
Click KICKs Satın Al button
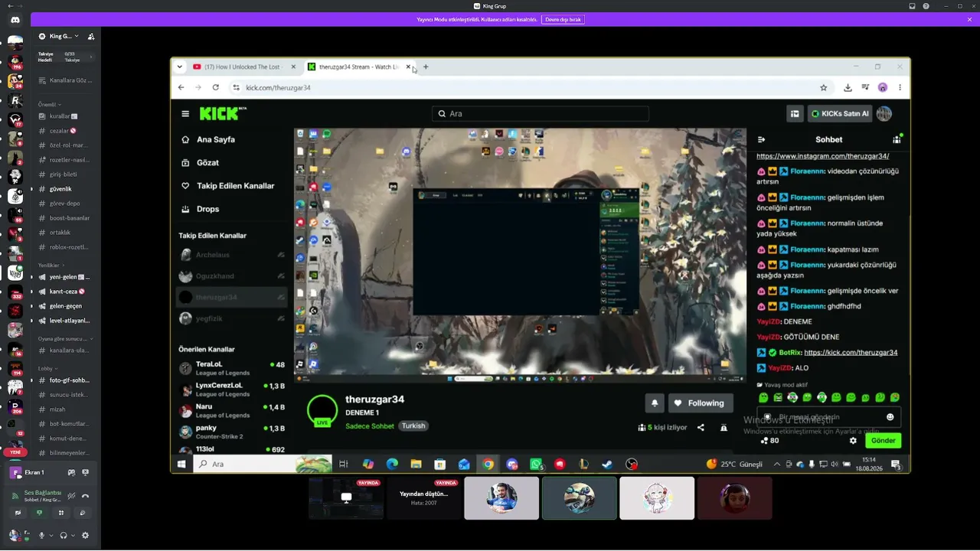pyautogui.click(x=840, y=114)
